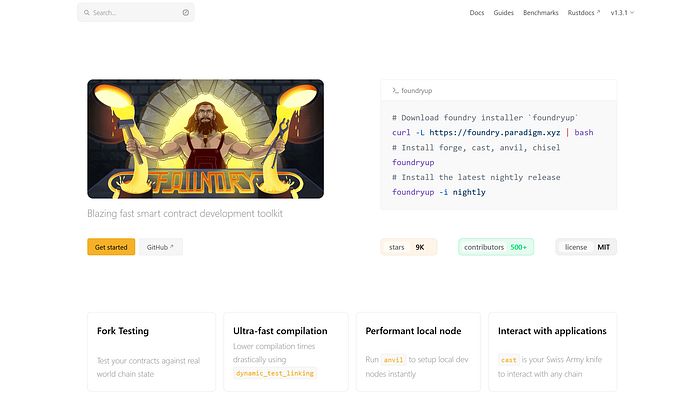Image resolution: width=700 pixels, height=394 pixels.
Task: Click the search shortcut hint icon
Action: (186, 12)
